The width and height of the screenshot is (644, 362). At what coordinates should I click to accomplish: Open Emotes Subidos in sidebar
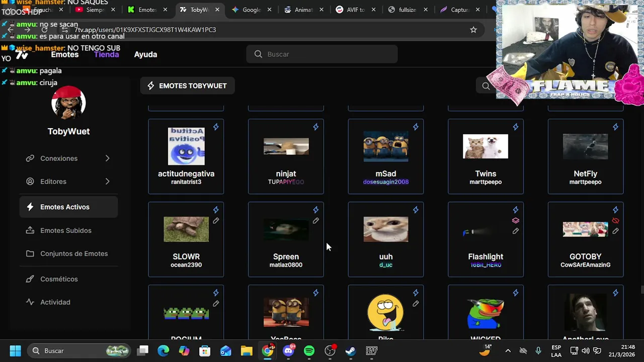pyautogui.click(x=68, y=230)
